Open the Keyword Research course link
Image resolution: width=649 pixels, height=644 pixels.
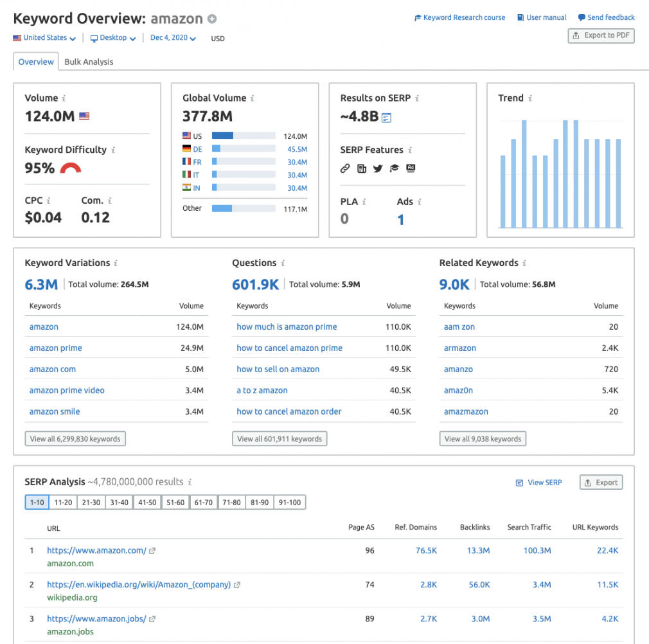(459, 18)
